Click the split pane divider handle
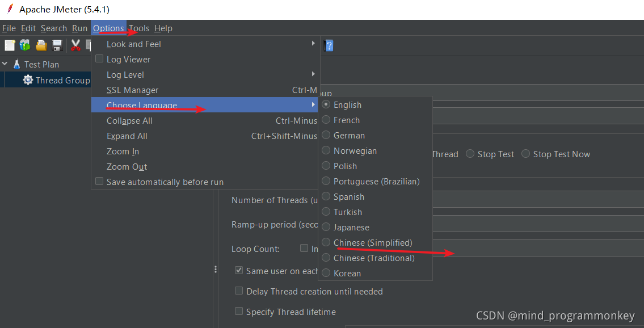The width and height of the screenshot is (644, 328). (x=216, y=270)
